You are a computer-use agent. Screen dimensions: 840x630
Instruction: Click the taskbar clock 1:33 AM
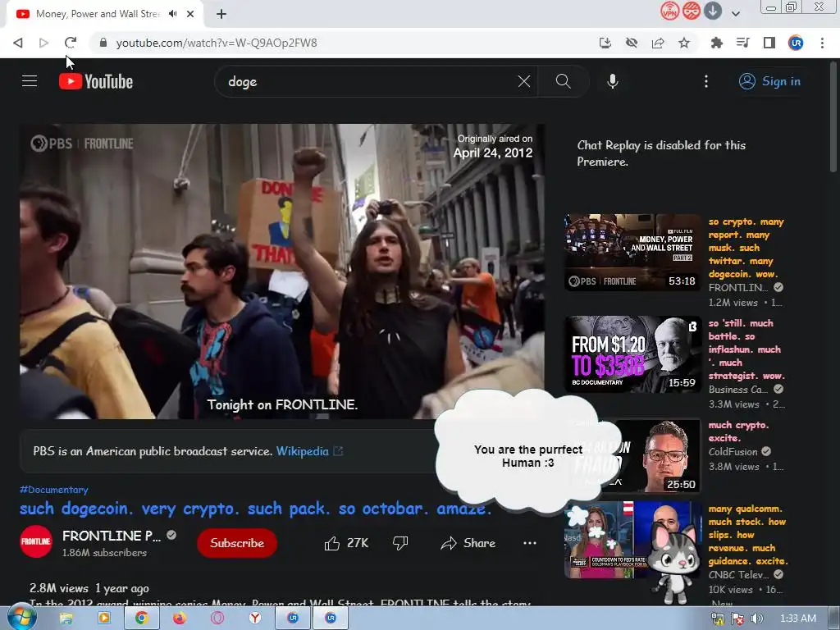point(797,619)
